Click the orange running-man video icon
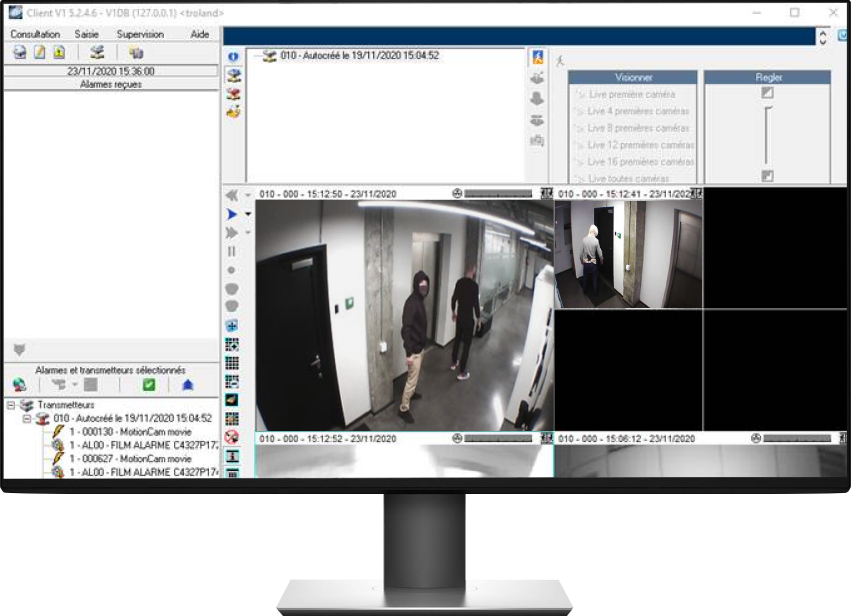 point(538,58)
